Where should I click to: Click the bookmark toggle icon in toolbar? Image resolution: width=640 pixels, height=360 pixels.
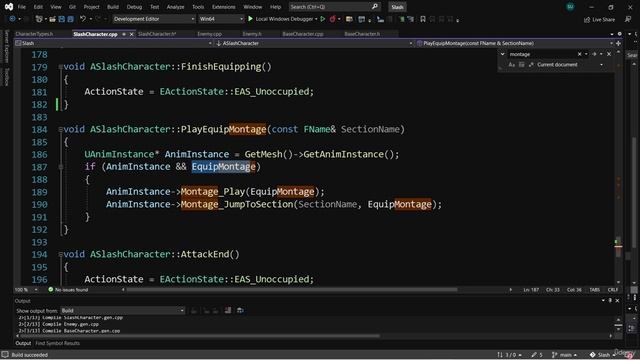[x=423, y=19]
